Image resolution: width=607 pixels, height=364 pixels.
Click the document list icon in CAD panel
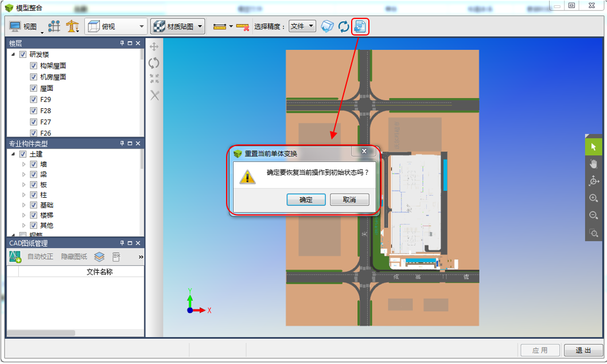[x=116, y=256]
